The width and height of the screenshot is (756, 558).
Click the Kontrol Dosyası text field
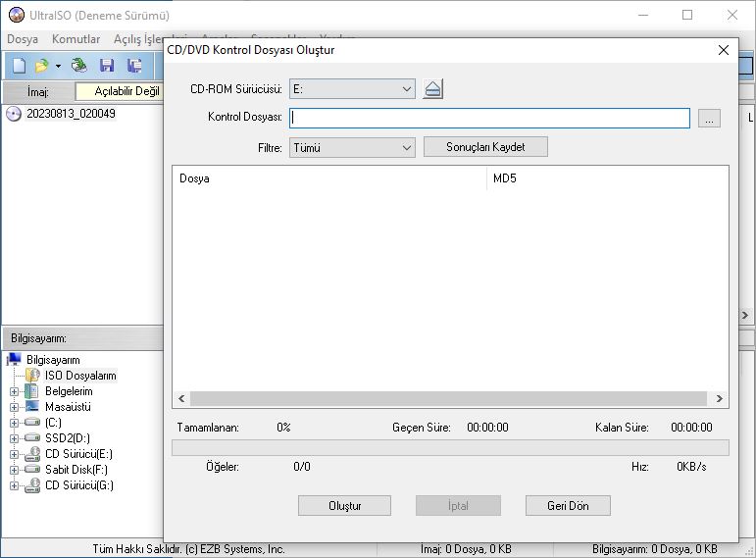pos(489,118)
